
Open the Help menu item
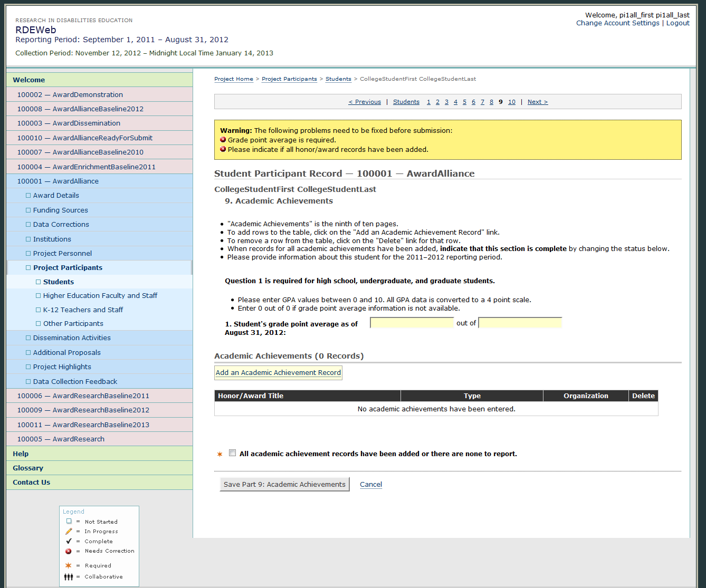click(x=21, y=454)
